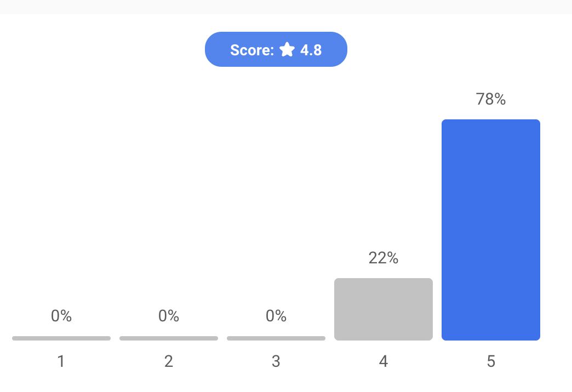Click the Score 4.8 badge

276,49
